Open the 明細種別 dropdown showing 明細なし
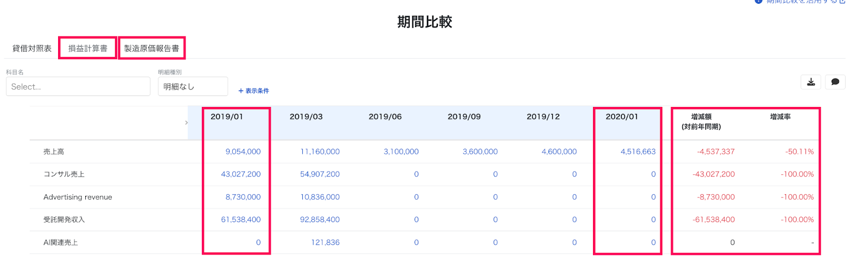Screen dimensions: 868x260 coord(193,86)
